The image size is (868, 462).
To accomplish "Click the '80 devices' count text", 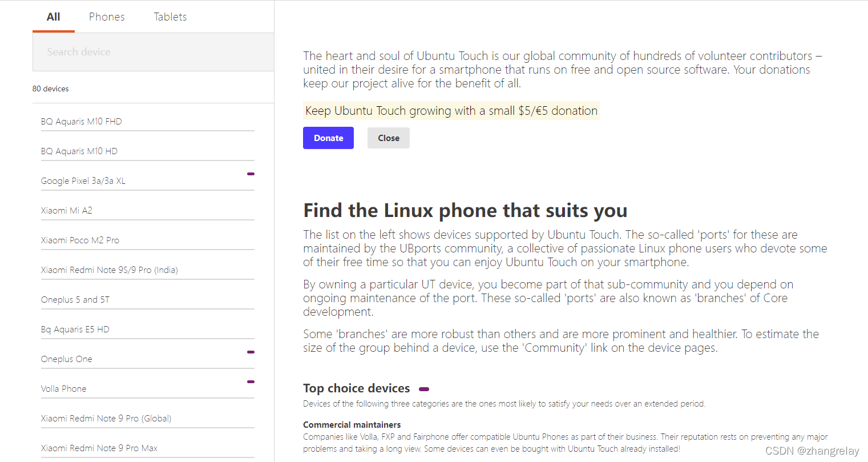I will (50, 89).
